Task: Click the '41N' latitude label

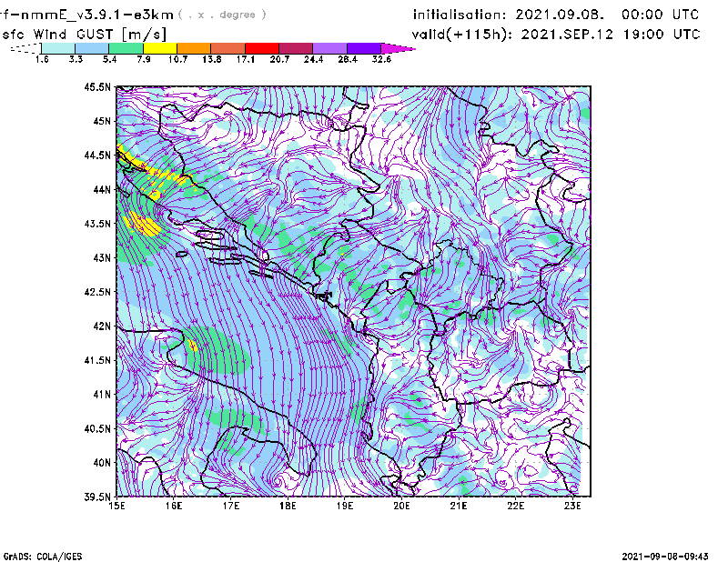Action: coord(102,395)
